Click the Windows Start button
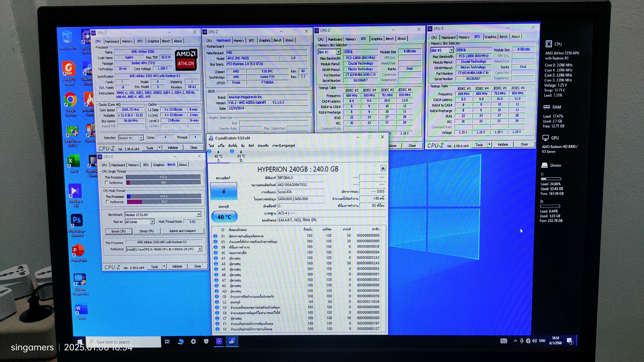This screenshot has width=644, height=362. pyautogui.click(x=80, y=342)
